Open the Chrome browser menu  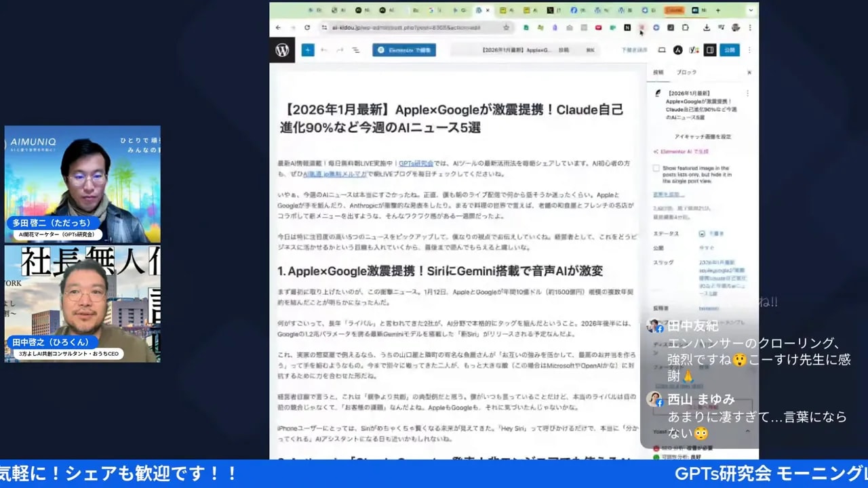749,28
